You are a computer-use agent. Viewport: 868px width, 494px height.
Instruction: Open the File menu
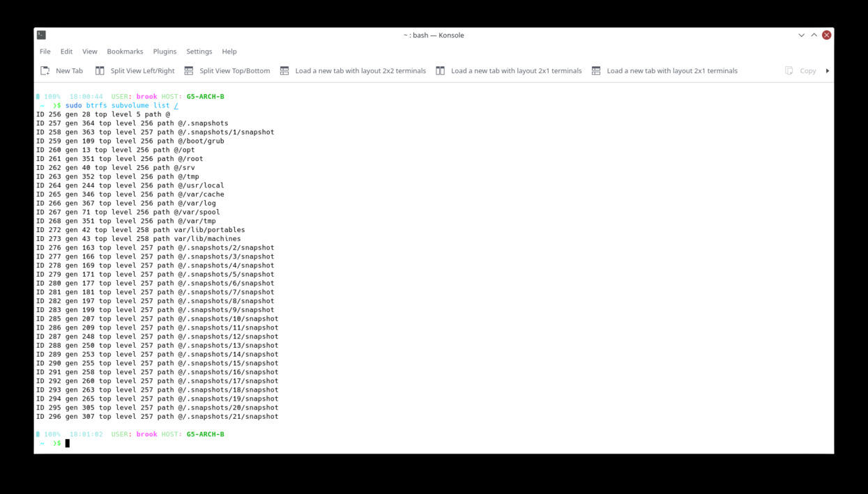[45, 51]
